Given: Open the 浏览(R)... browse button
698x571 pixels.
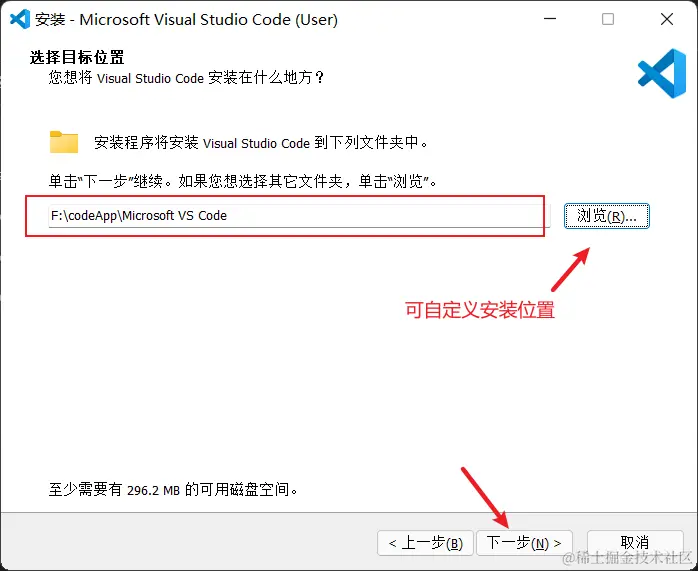Looking at the screenshot, I should [x=607, y=216].
